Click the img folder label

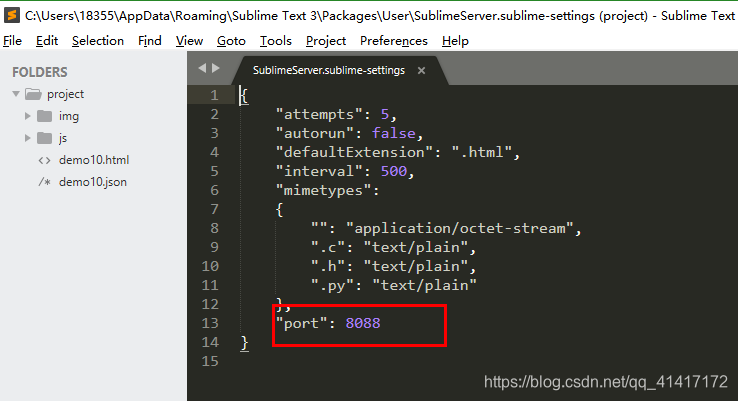pyautogui.click(x=69, y=116)
